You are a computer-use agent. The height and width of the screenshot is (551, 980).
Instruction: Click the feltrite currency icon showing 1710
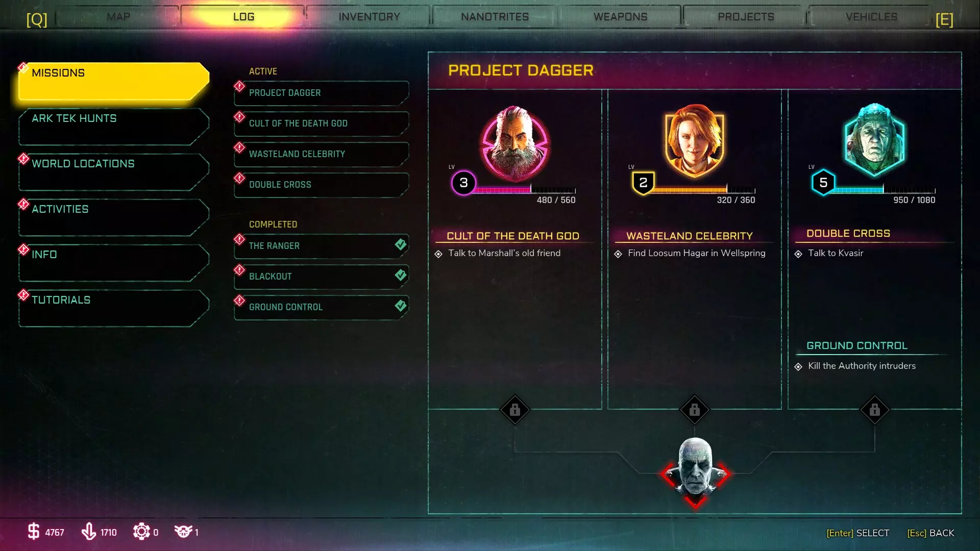[89, 532]
